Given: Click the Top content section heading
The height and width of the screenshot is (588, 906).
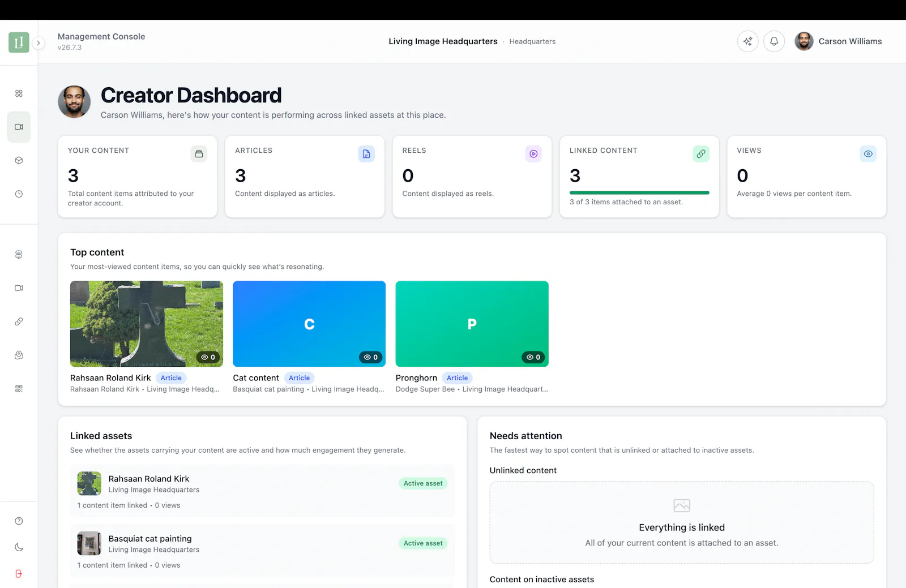Looking at the screenshot, I should 97,252.
